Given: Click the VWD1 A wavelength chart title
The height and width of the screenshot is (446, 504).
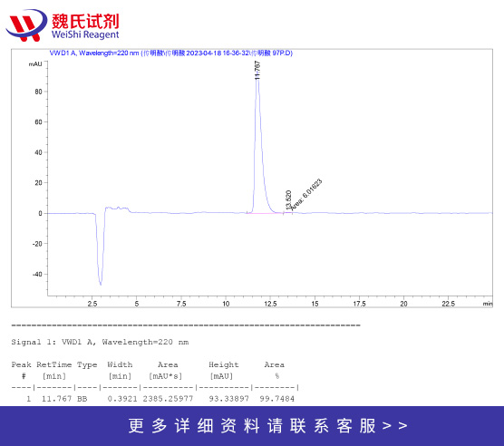Looking at the screenshot, I should [171, 53].
